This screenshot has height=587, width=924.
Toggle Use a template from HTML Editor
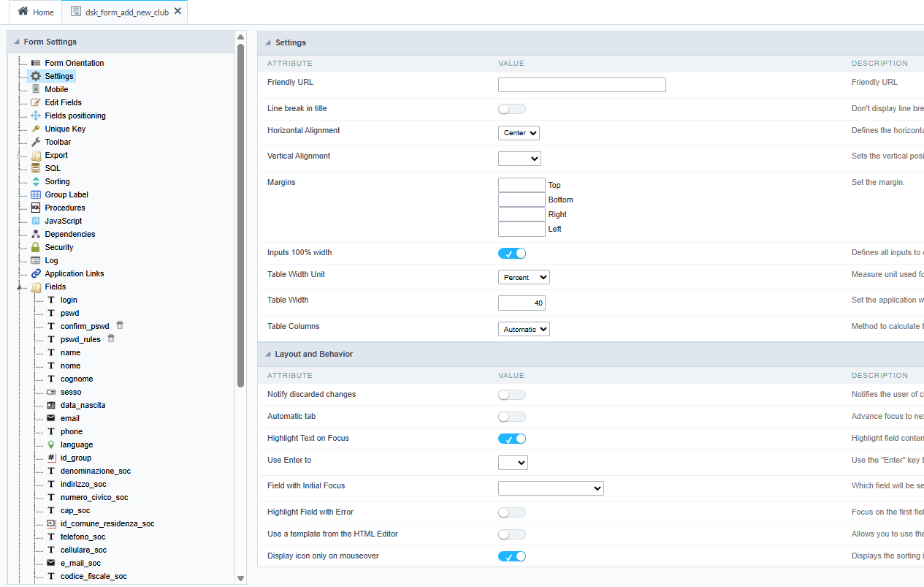[x=512, y=534]
